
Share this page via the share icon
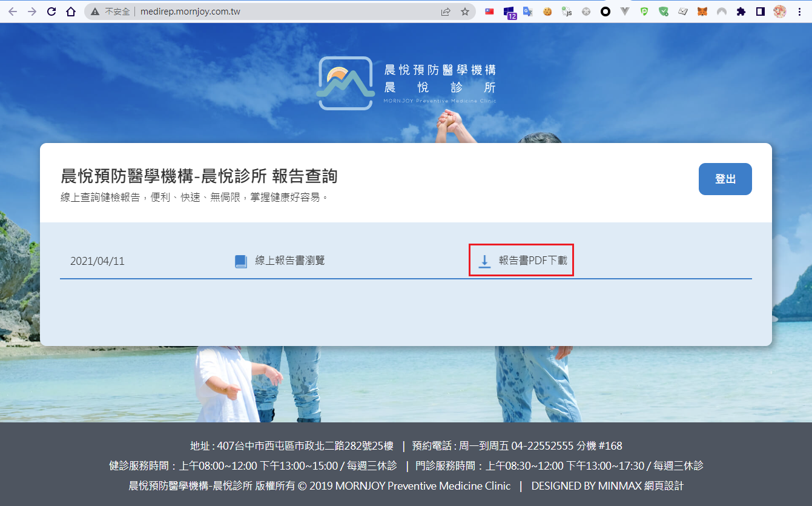click(446, 12)
